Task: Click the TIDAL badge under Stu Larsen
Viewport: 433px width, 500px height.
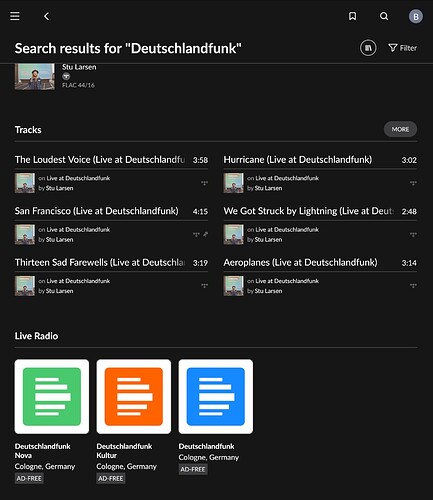Action: click(66, 76)
